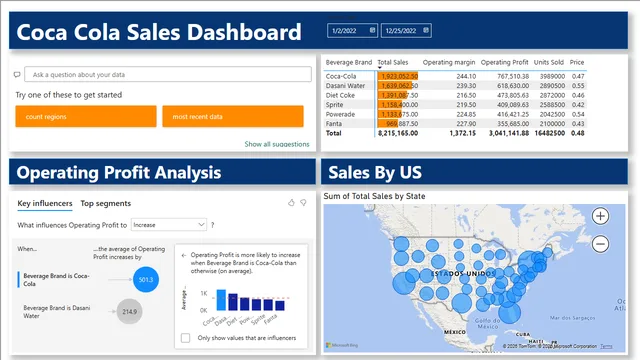This screenshot has height=360, width=640.
Task: Click the 'Sum of Total Sales by State' title
Action: click(x=374, y=196)
